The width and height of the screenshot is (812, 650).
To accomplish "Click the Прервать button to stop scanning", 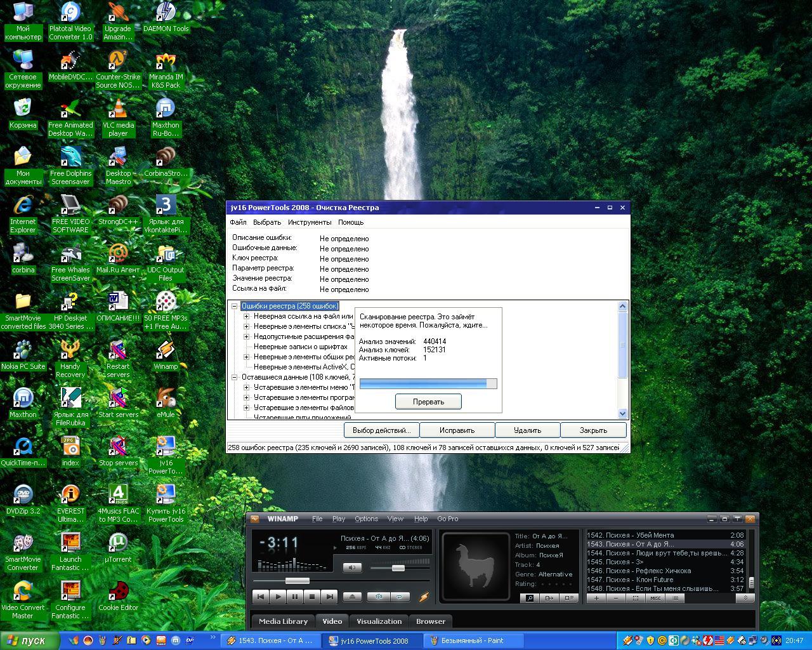I will click(428, 402).
